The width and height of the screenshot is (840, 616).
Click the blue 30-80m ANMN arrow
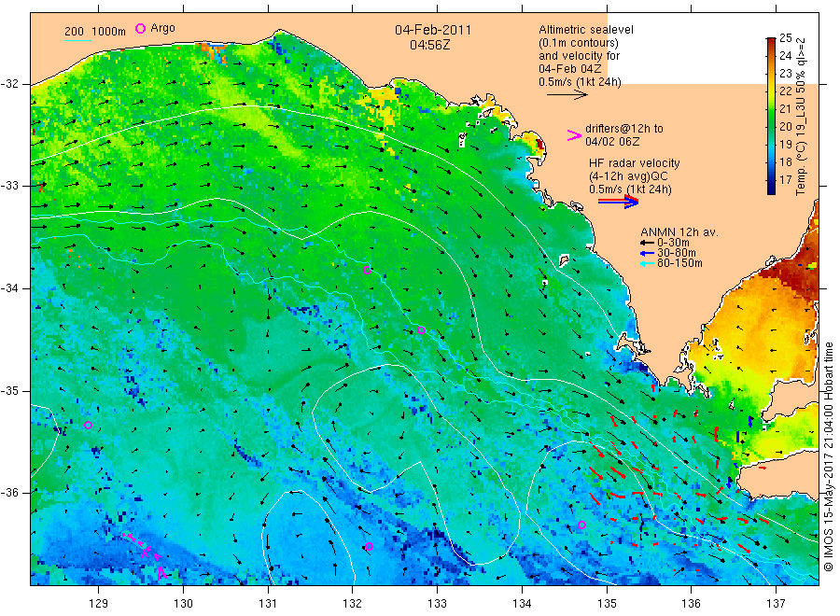[x=647, y=253]
